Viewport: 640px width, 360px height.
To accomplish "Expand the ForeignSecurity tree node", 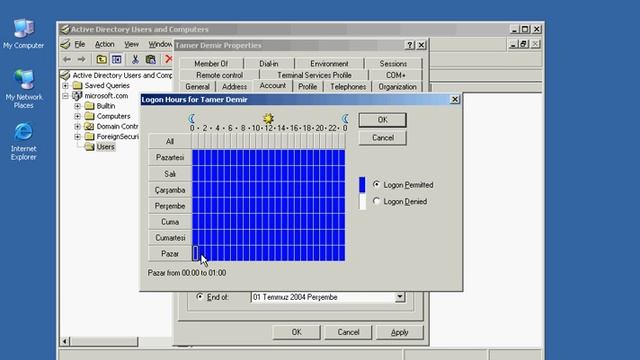I will click(x=78, y=136).
